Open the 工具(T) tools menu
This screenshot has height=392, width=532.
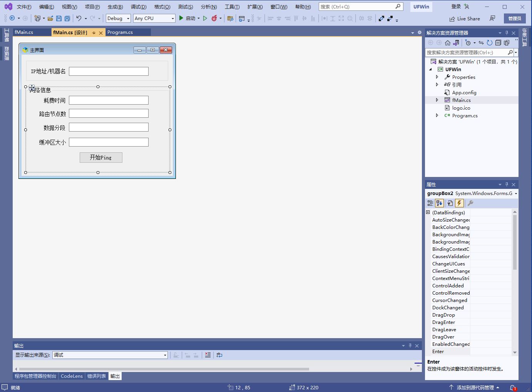click(232, 7)
